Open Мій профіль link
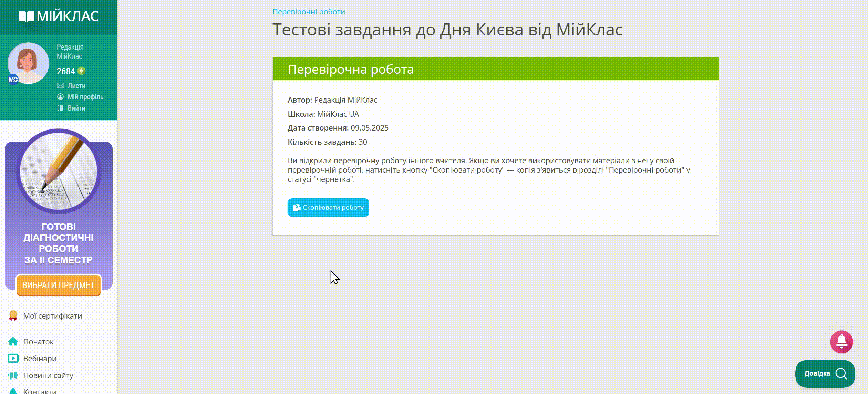Screen dimensions: 868x394 (x=85, y=97)
